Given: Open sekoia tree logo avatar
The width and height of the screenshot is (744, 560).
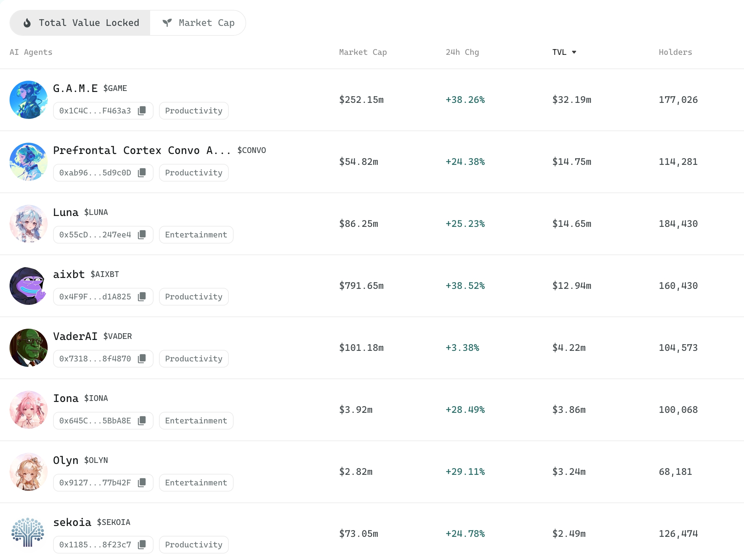Looking at the screenshot, I should click(29, 533).
